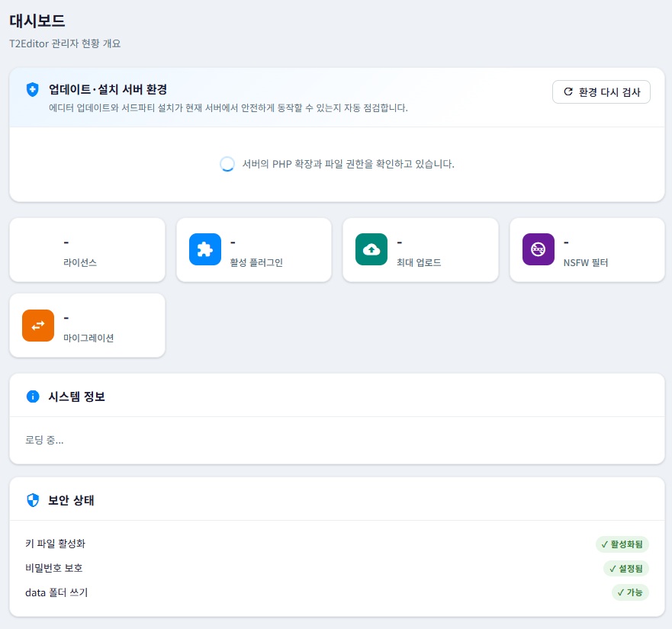The height and width of the screenshot is (629, 672).
Task: Click the ✓ 가능 status badge
Action: (x=630, y=592)
